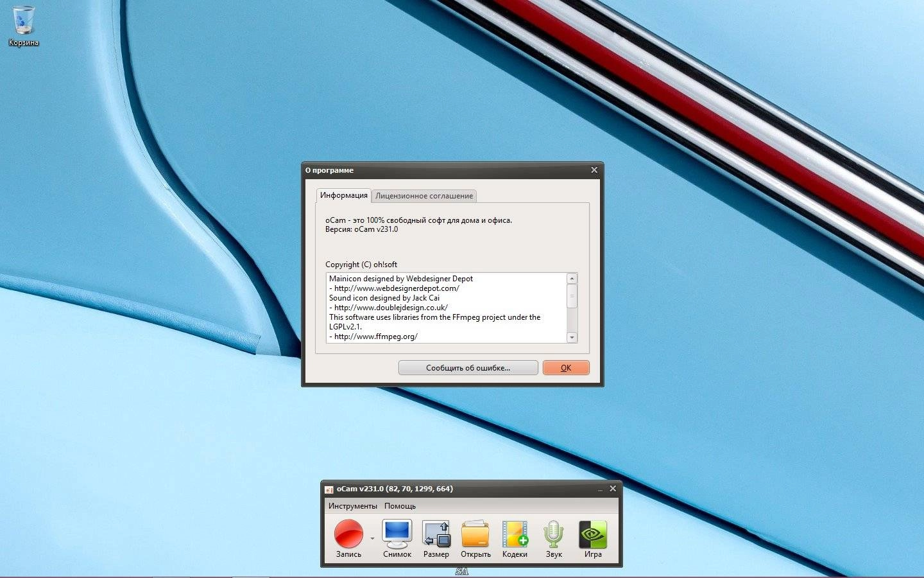Open the Помощь menu

pos(400,506)
